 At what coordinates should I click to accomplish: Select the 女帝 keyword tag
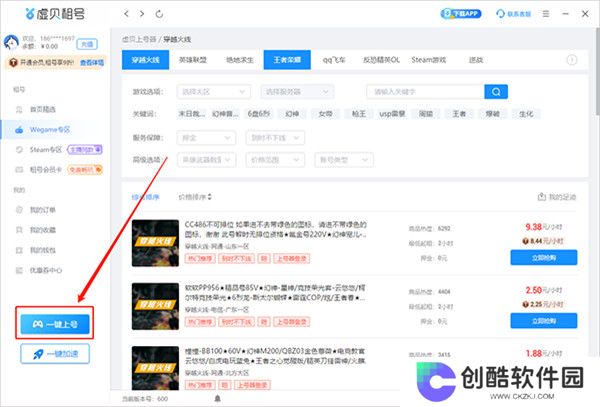pyautogui.click(x=325, y=114)
